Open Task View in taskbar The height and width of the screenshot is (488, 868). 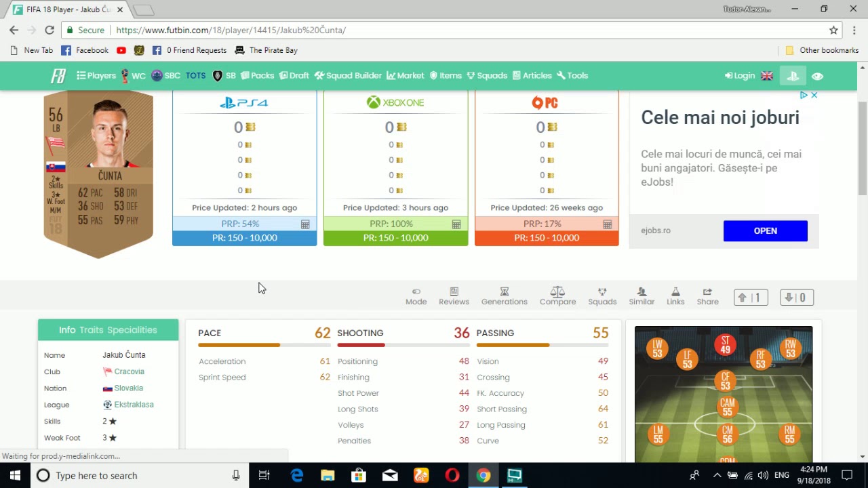tap(264, 475)
